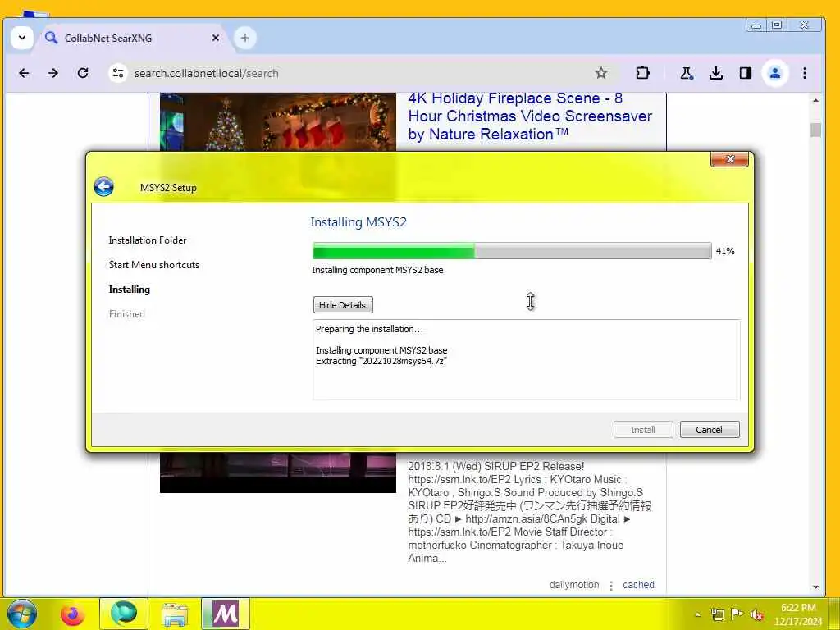Image resolution: width=840 pixels, height=630 pixels.
Task: Click Installing step in sidebar
Action: pos(129,290)
